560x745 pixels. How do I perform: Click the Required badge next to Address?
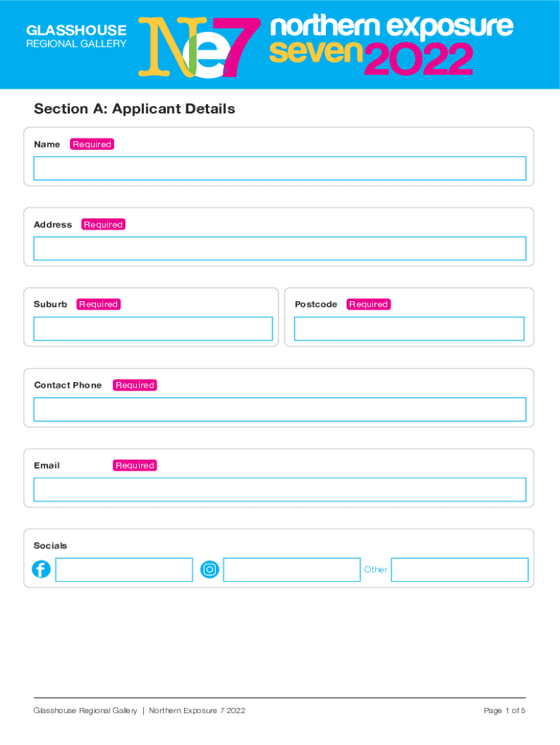point(103,224)
